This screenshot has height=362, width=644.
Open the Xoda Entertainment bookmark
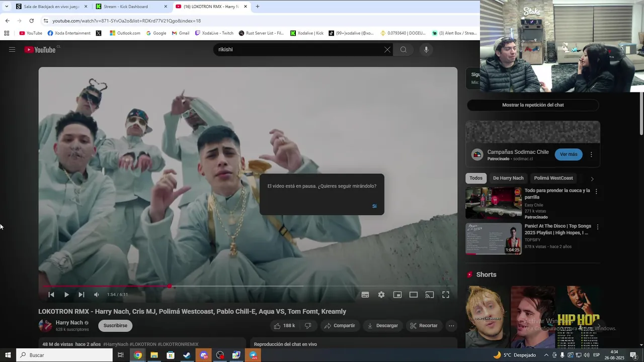(x=69, y=33)
